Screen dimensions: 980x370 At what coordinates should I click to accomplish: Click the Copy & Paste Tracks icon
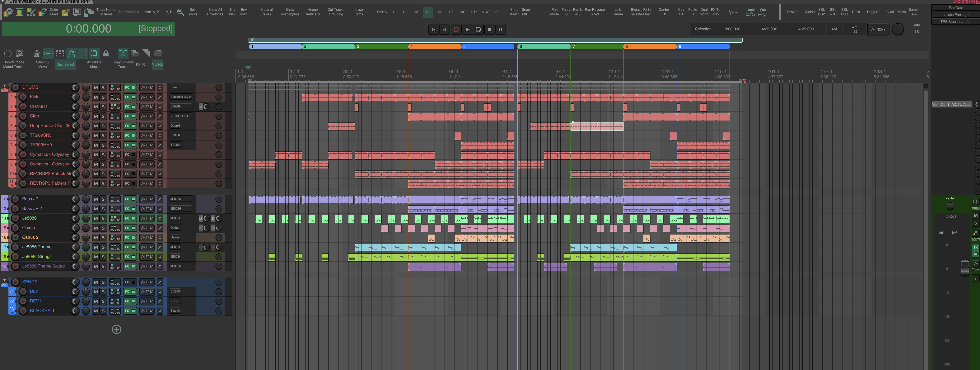(x=123, y=54)
